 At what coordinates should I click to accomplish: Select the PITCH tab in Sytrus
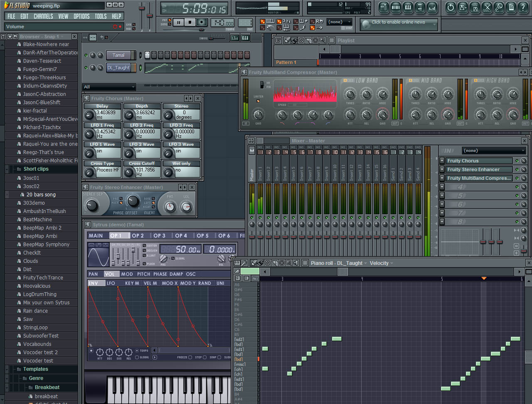143,274
